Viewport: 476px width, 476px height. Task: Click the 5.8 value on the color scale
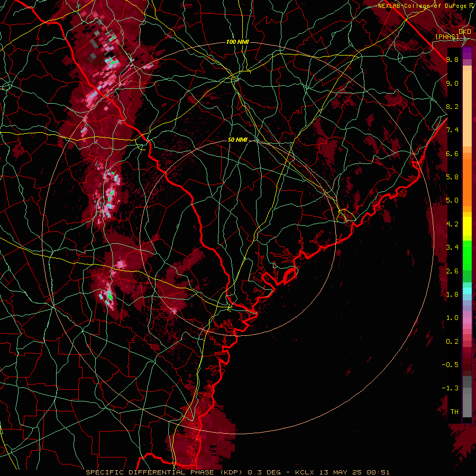coord(452,177)
